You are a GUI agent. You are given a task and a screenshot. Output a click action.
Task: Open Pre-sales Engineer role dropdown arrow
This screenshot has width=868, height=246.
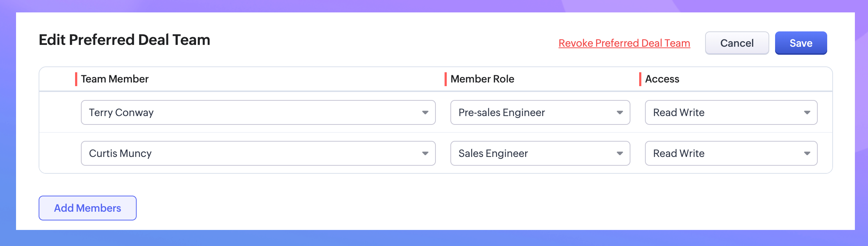tap(619, 112)
